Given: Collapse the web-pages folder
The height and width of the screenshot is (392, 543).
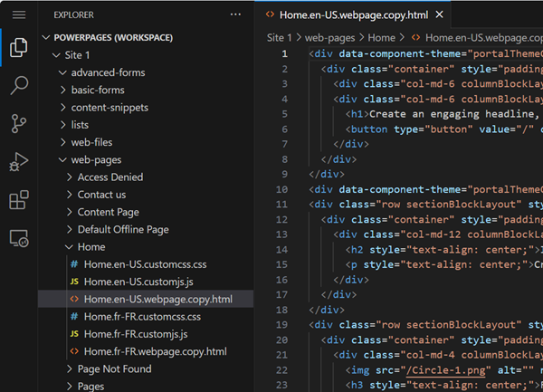Looking at the screenshot, I should click(x=96, y=159).
